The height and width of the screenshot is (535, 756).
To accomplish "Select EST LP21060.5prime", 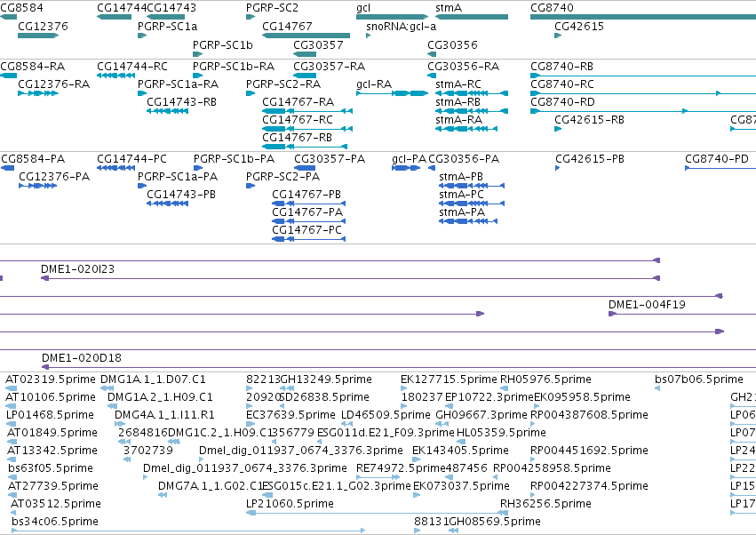I will tap(290, 504).
